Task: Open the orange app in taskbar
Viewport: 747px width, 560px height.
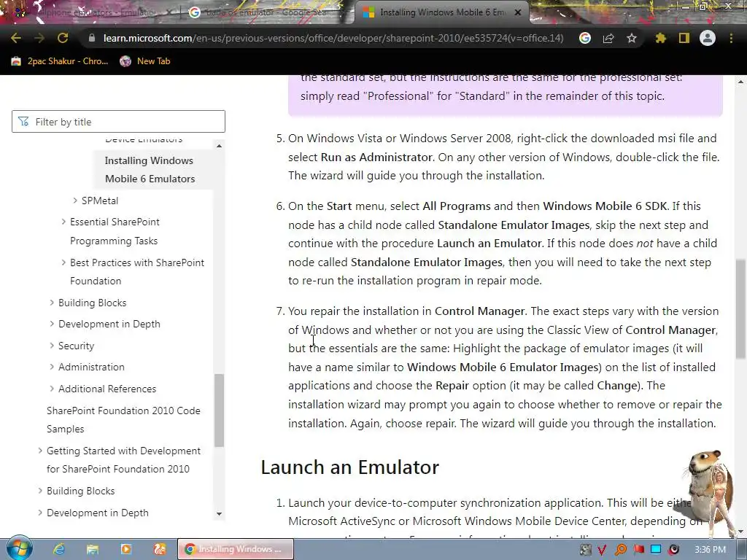Action: (160, 549)
